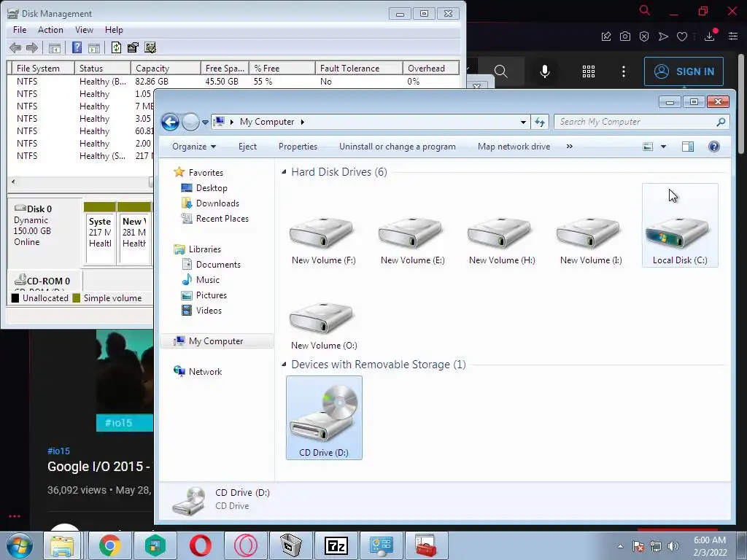Click the Windows Start button
The width and height of the screenshot is (747, 560).
tap(20, 545)
